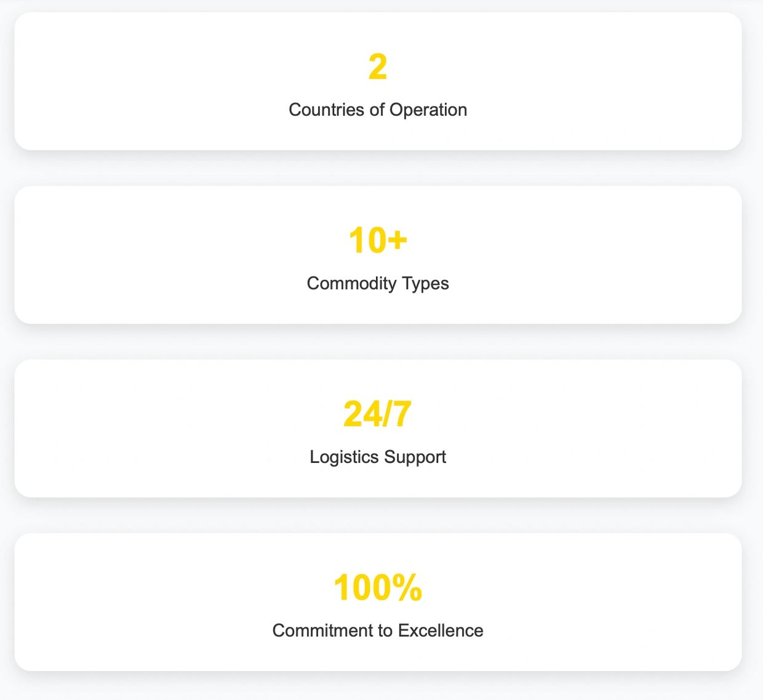The image size is (763, 700).
Task: Click the word "to" in Commitment label
Action: click(x=385, y=630)
